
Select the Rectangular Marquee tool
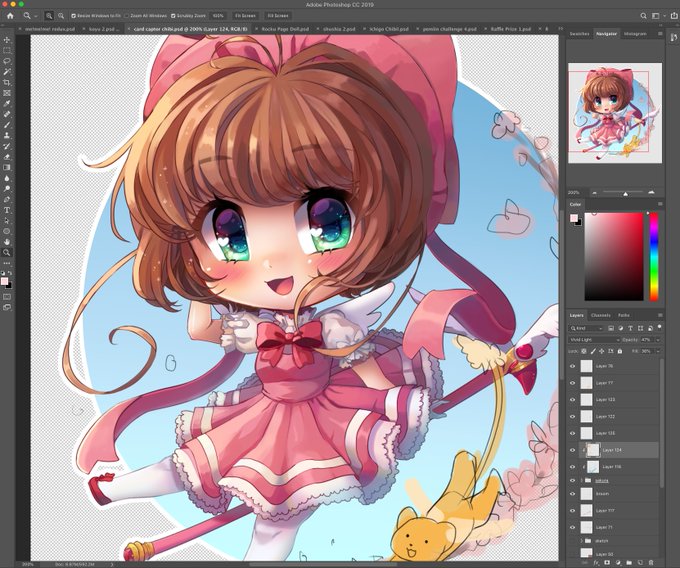[7, 50]
